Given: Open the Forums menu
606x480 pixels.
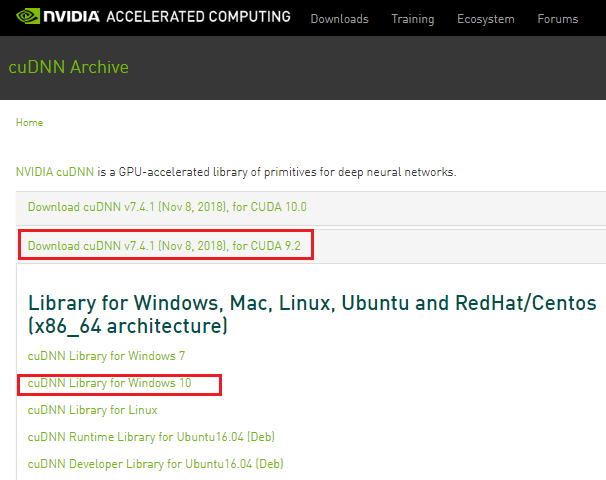Looking at the screenshot, I should tap(558, 19).
